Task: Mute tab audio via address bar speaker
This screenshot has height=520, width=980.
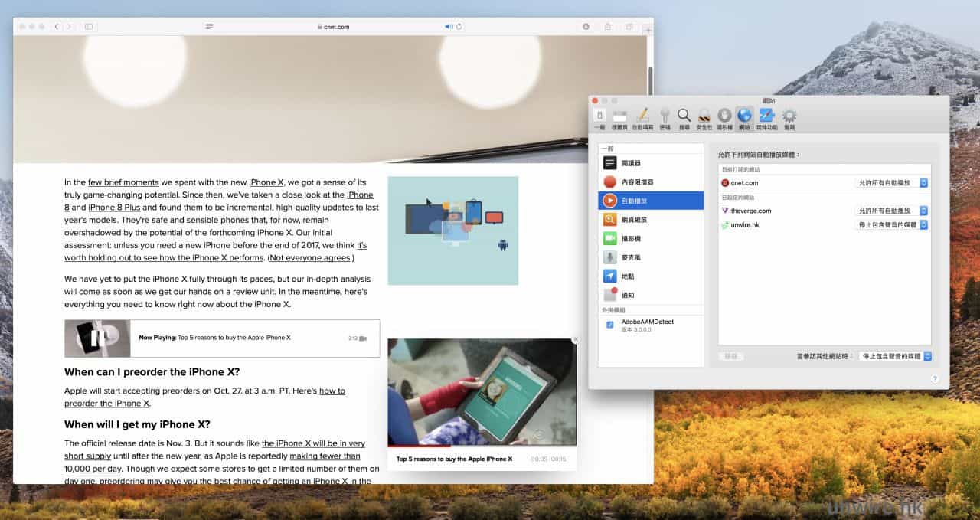Action: [449, 27]
